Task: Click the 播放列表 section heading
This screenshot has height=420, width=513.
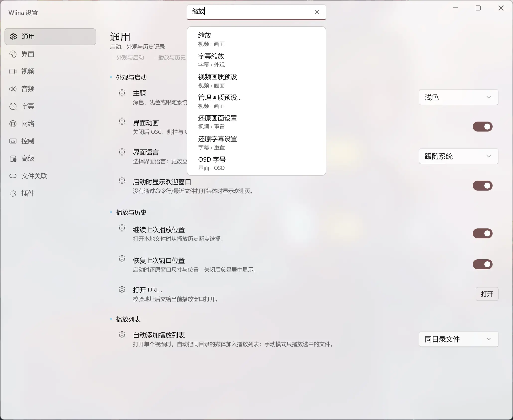Action: 128,319
